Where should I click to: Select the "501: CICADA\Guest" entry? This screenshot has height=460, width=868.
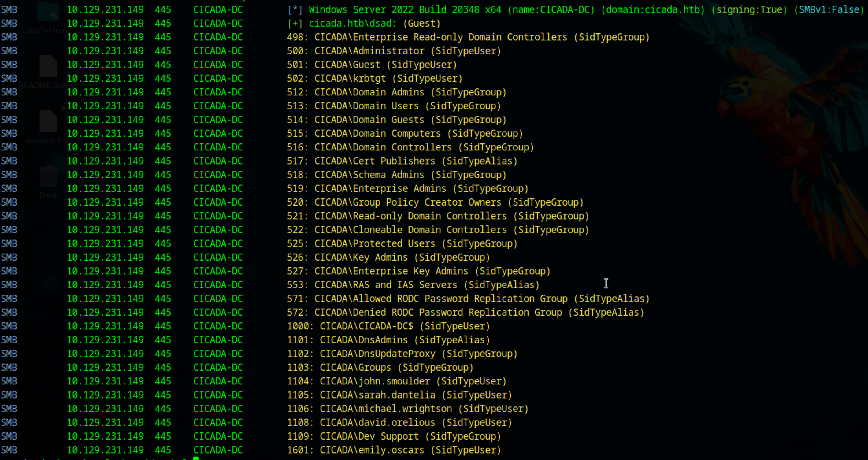tap(372, 65)
